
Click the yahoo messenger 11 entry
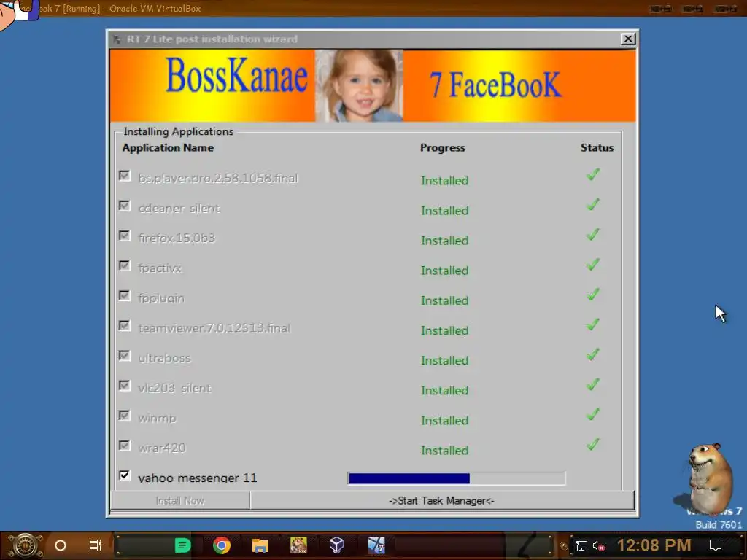pyautogui.click(x=197, y=478)
